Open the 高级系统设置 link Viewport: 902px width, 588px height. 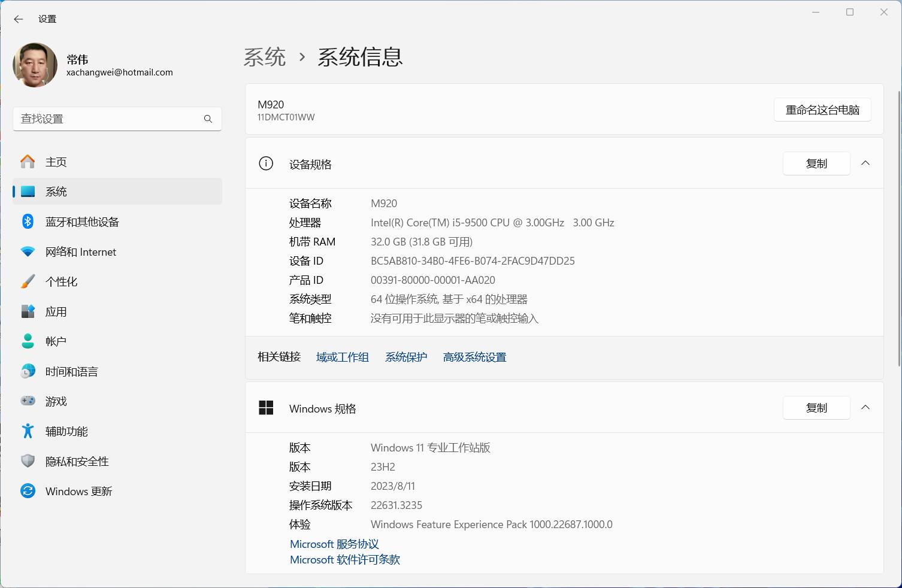474,357
